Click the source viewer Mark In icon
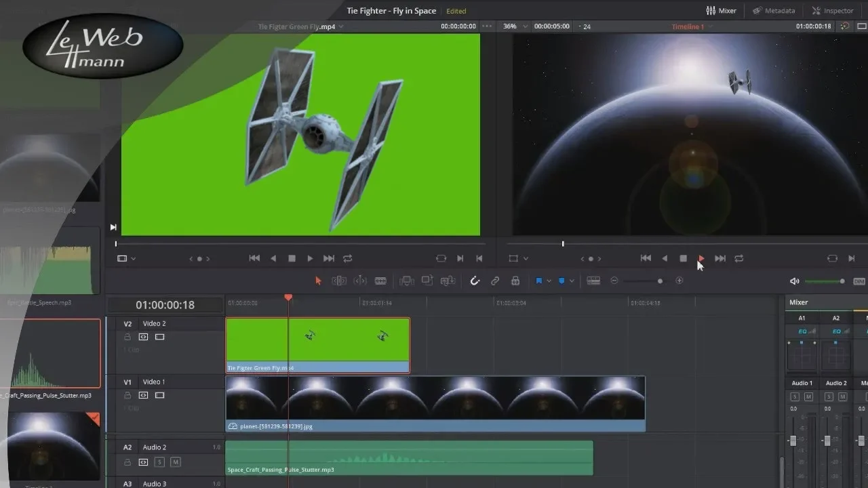 (460, 258)
